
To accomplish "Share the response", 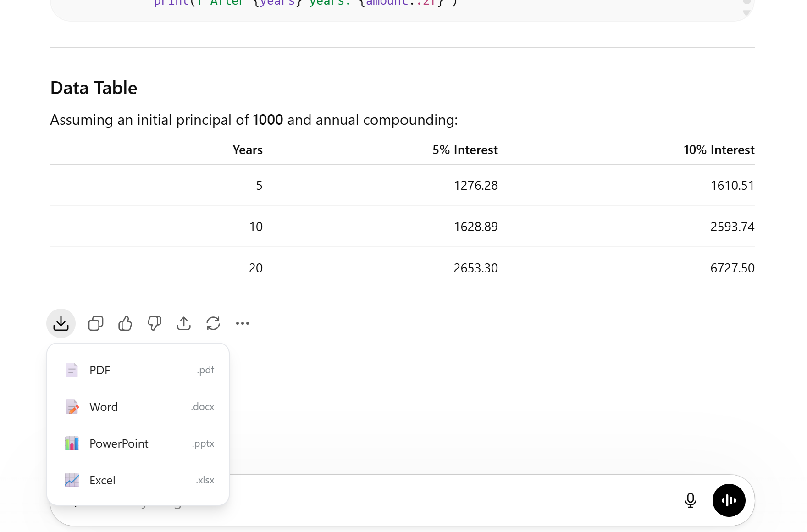I will coord(183,323).
